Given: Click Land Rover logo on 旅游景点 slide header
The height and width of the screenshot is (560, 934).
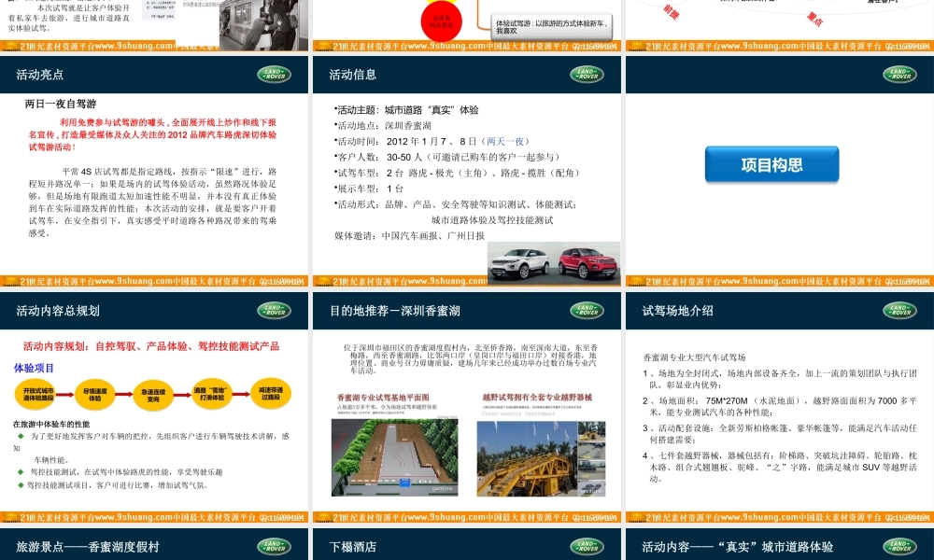Looking at the screenshot, I should (274, 546).
